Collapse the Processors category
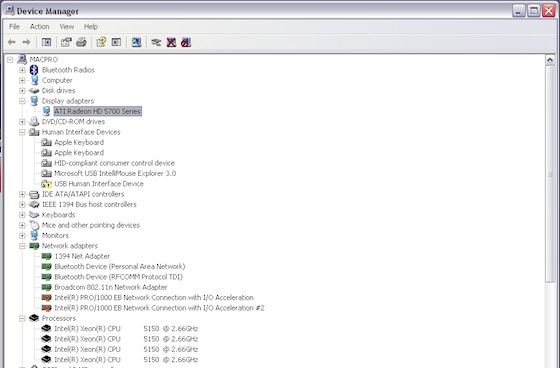This screenshot has width=560, height=368. 22,318
